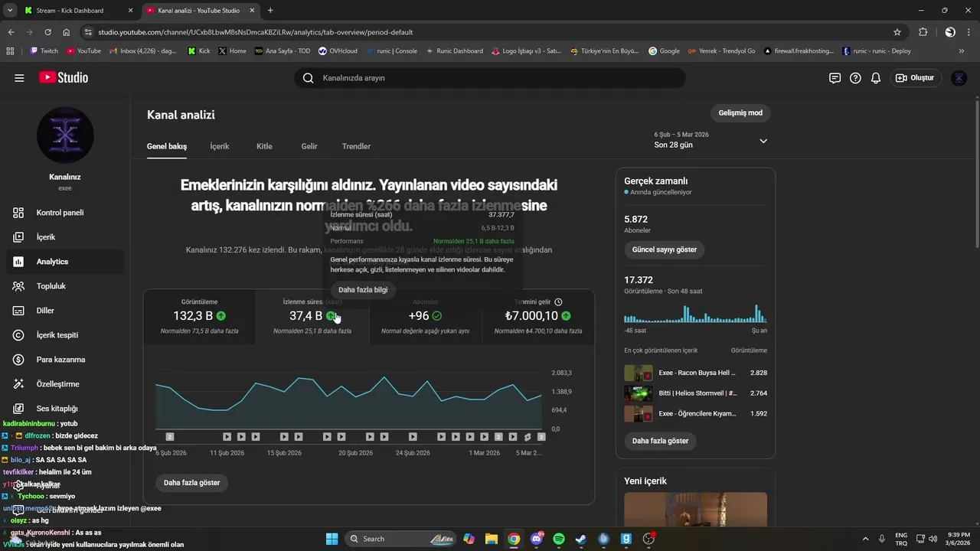The height and width of the screenshot is (551, 980).
Task: Select the İzlenme süresi metric card
Action: point(312,317)
